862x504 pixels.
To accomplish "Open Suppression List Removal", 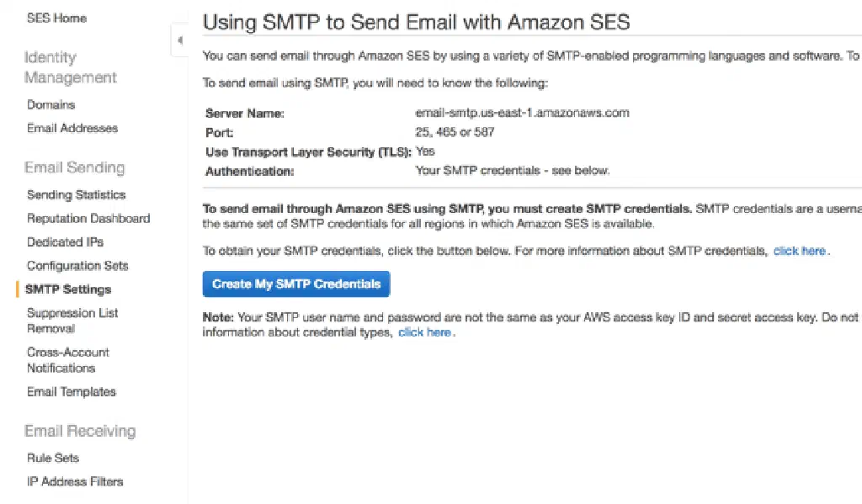I will (x=72, y=321).
